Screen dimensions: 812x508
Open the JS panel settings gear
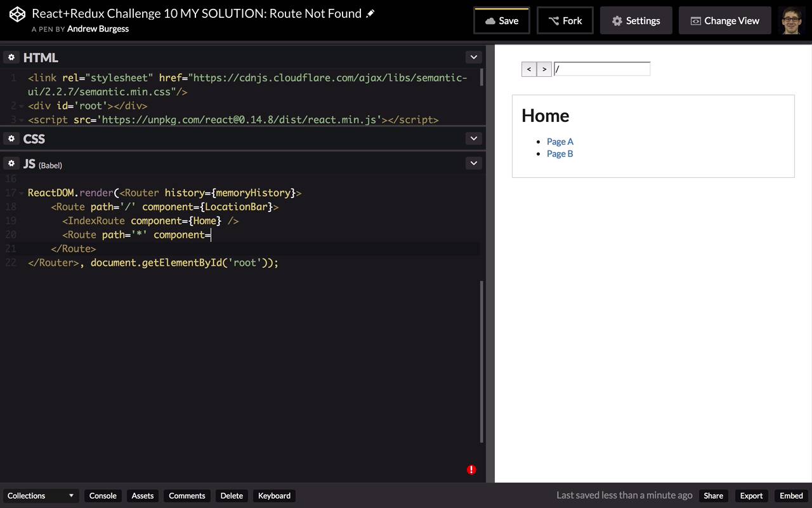tap(11, 163)
